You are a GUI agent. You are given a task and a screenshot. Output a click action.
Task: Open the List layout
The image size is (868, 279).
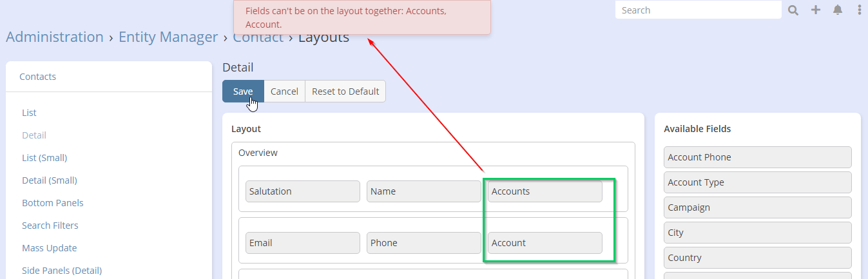(29, 113)
